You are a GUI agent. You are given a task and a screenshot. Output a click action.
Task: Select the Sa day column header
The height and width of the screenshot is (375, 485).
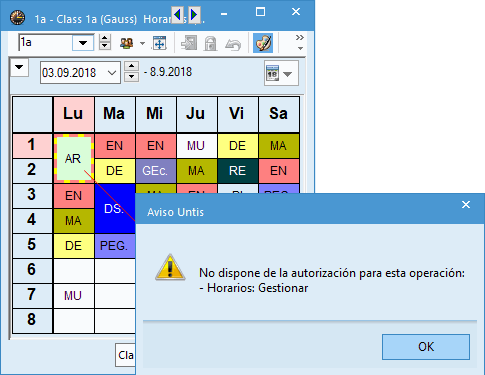tap(279, 114)
